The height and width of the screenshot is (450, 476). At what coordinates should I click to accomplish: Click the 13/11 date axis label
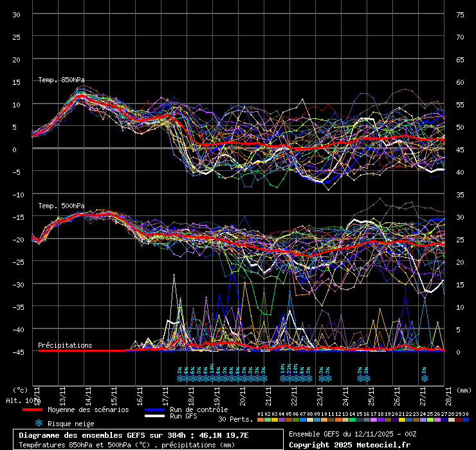pyautogui.click(x=62, y=396)
